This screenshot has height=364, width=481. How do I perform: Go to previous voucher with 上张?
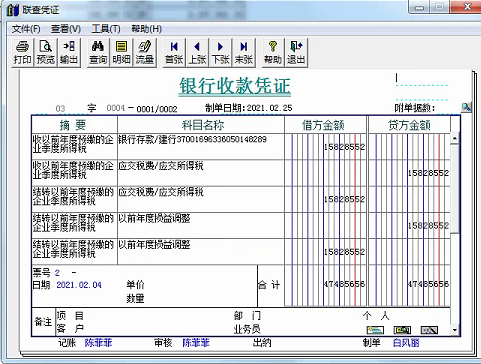click(x=197, y=52)
